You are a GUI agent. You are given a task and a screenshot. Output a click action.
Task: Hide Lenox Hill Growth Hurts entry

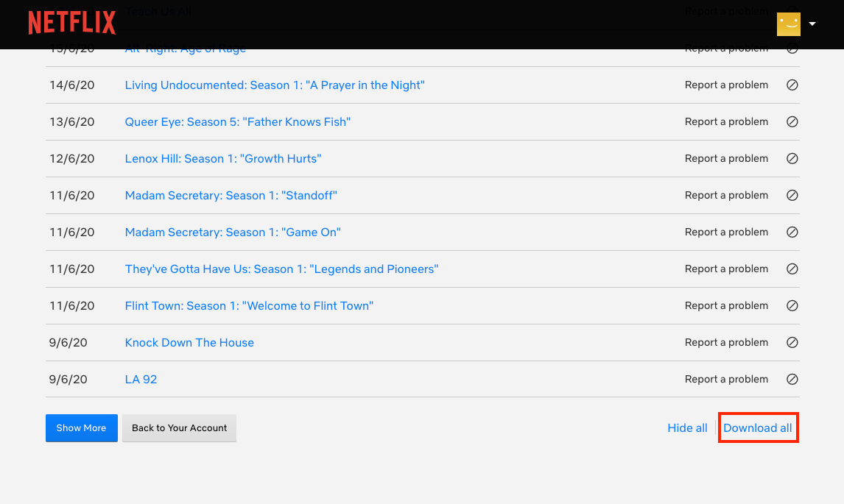point(792,159)
